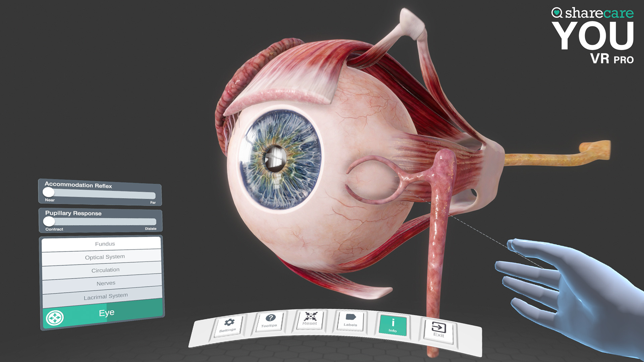The image size is (644, 362).
Task: Open the Nerves view
Action: click(x=106, y=283)
